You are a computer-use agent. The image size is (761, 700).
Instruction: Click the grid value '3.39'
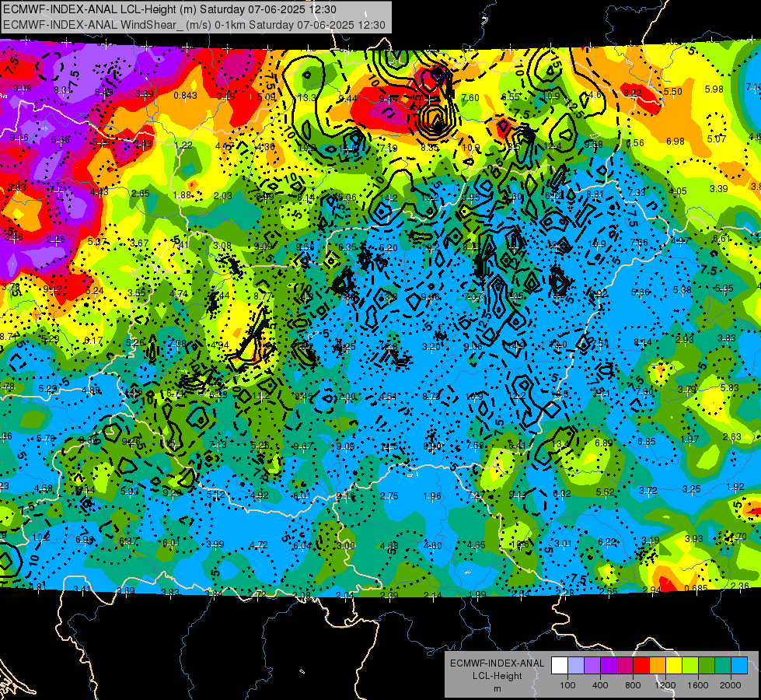(718, 189)
